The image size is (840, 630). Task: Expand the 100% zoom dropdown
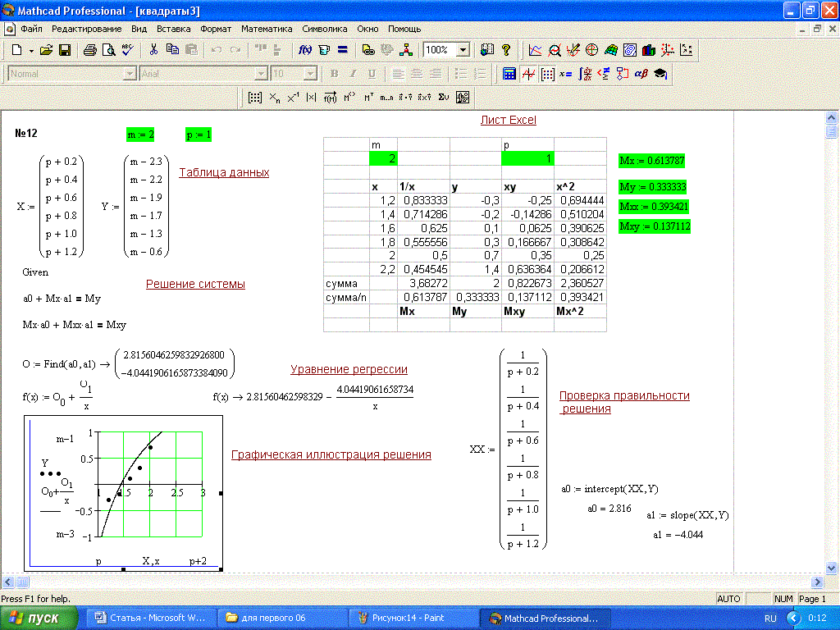(463, 50)
